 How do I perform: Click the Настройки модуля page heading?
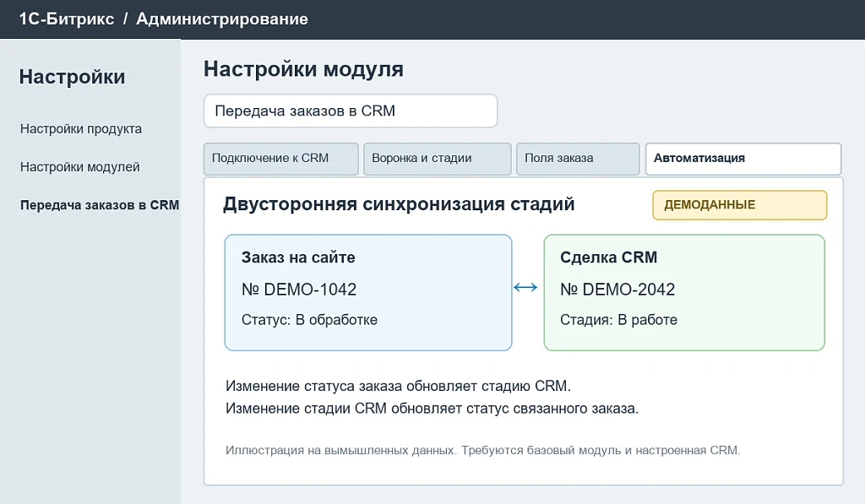click(303, 69)
